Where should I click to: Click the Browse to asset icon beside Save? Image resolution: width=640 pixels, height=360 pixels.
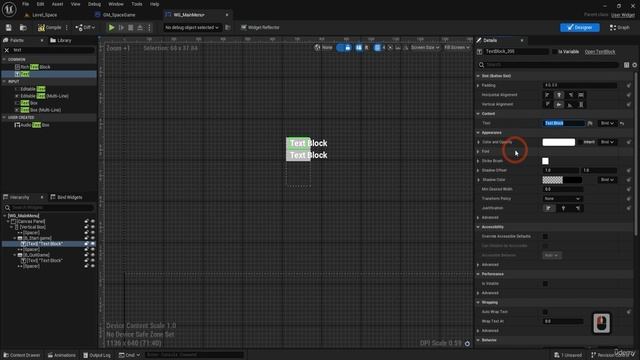23,28
